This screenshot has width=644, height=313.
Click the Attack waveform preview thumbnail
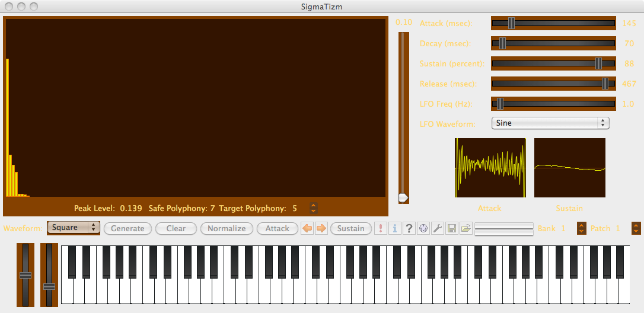[490, 168]
